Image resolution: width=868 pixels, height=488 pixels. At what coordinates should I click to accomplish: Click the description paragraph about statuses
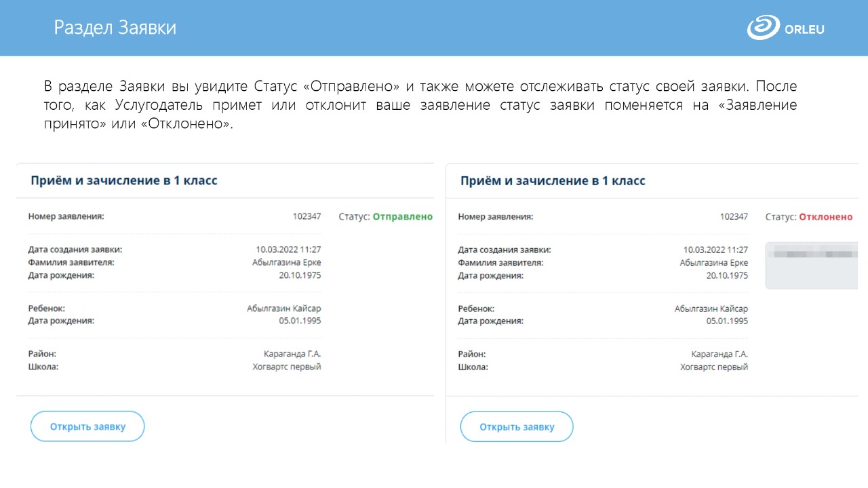pos(420,107)
